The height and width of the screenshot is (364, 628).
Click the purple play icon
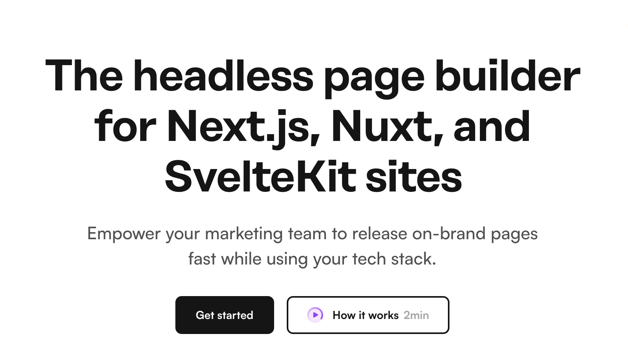point(315,315)
